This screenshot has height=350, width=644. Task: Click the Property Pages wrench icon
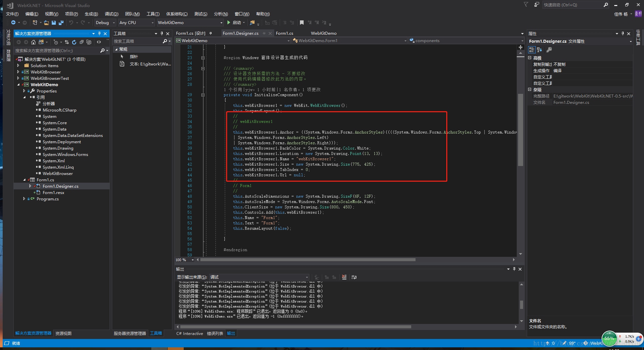click(x=549, y=50)
